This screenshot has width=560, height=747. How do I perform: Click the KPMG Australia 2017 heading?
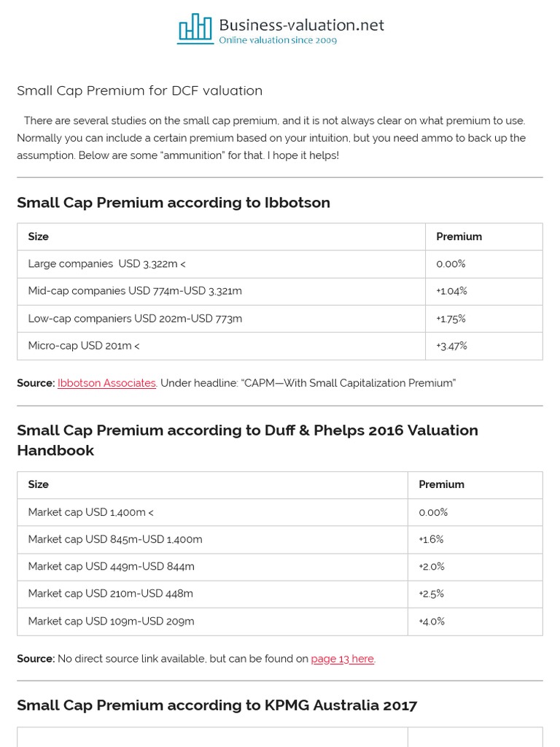(217, 705)
